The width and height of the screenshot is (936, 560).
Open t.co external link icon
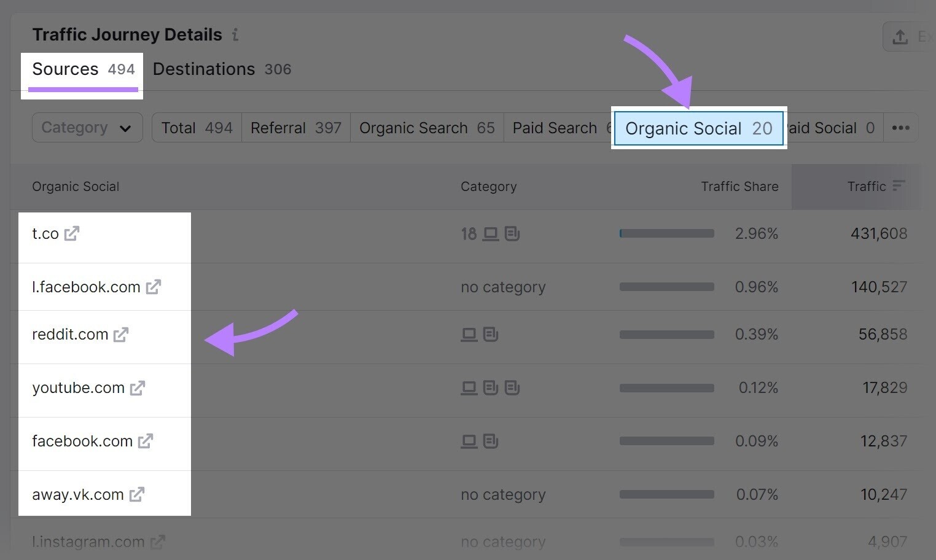(x=72, y=233)
